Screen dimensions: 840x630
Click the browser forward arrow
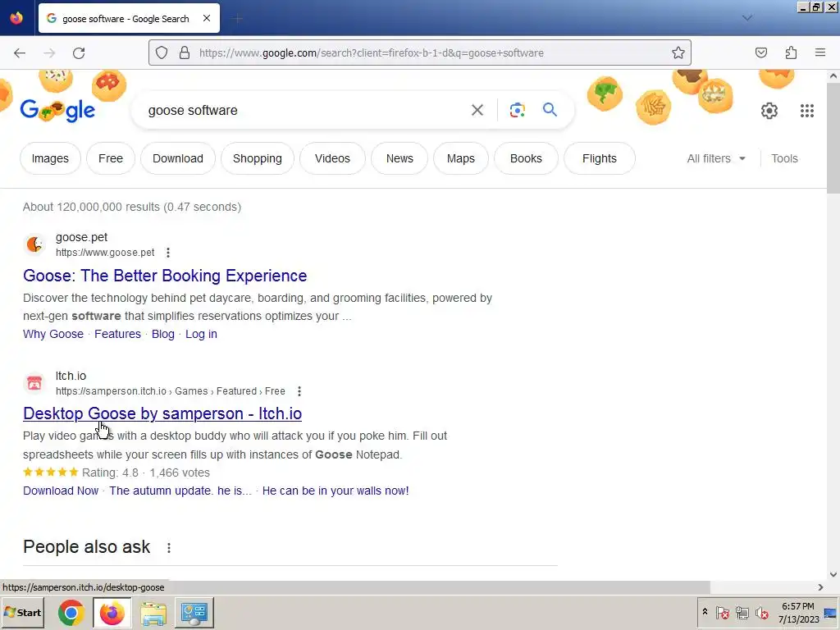[49, 53]
